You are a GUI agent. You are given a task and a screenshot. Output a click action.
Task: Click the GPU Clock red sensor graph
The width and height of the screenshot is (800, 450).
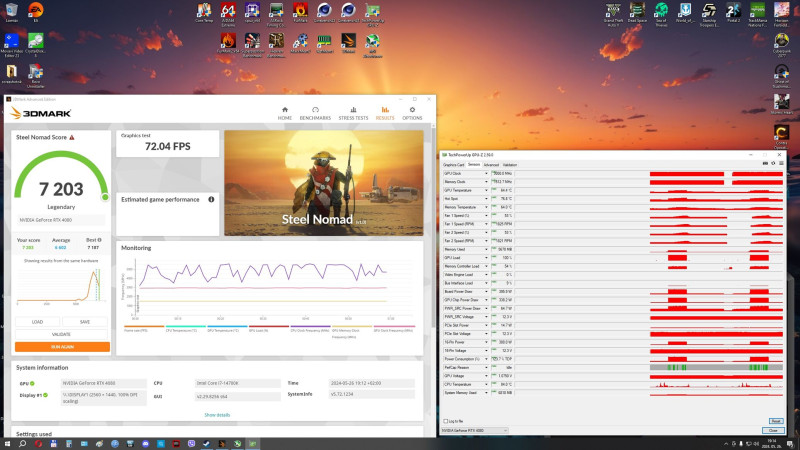[716, 173]
